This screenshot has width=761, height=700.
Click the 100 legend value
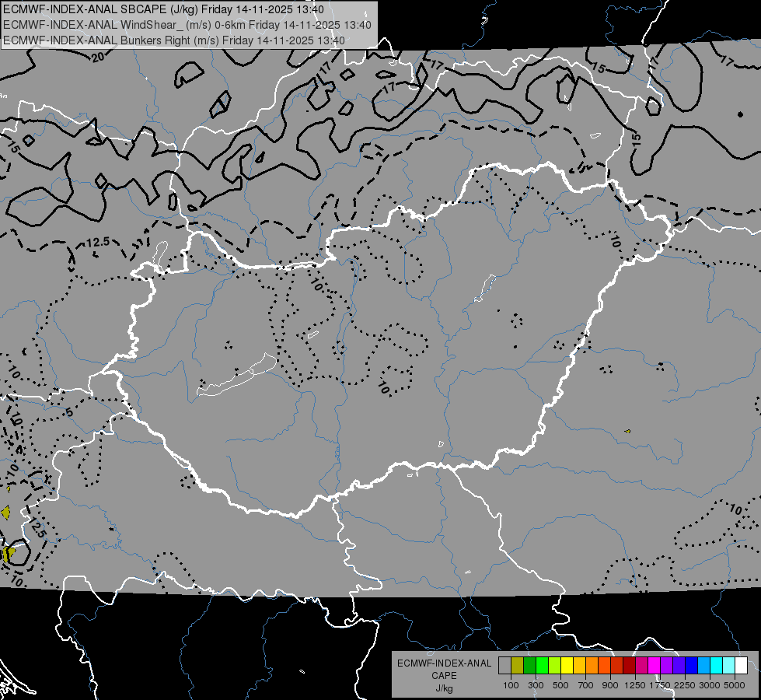click(511, 685)
